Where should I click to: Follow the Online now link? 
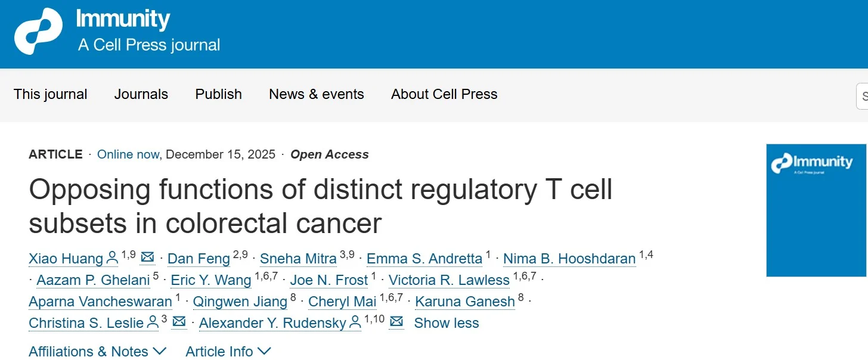pyautogui.click(x=128, y=154)
